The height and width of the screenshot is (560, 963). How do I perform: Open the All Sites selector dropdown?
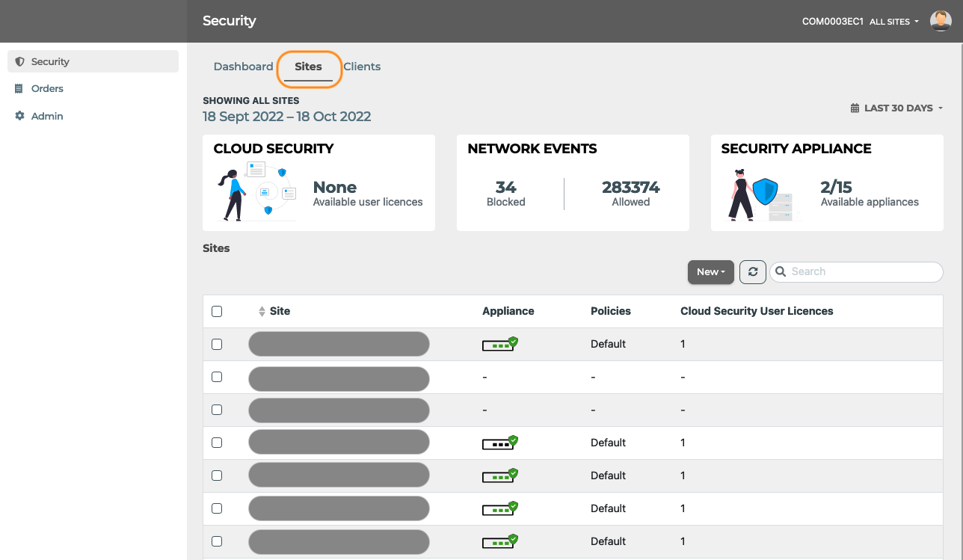point(894,22)
